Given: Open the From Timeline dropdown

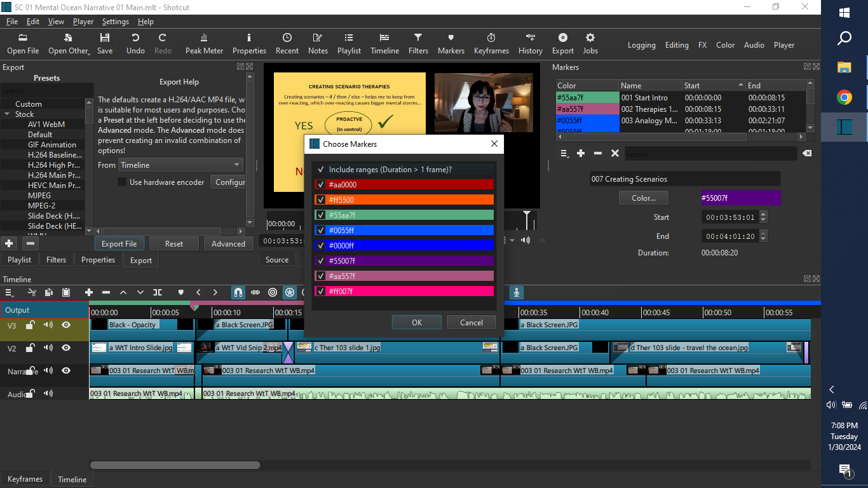Looking at the screenshot, I should coord(180,165).
